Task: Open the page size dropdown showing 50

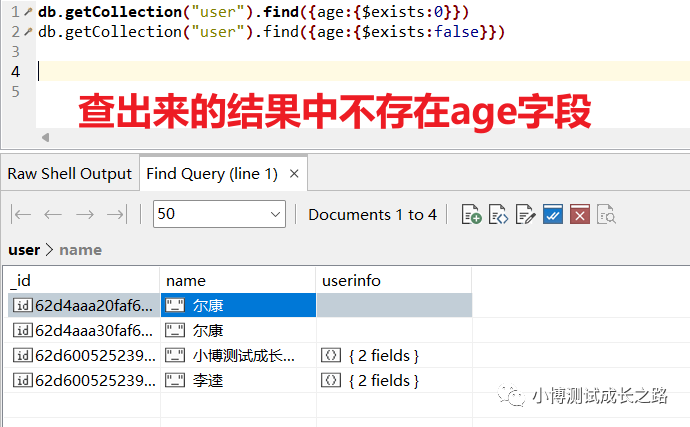Action: click(219, 214)
